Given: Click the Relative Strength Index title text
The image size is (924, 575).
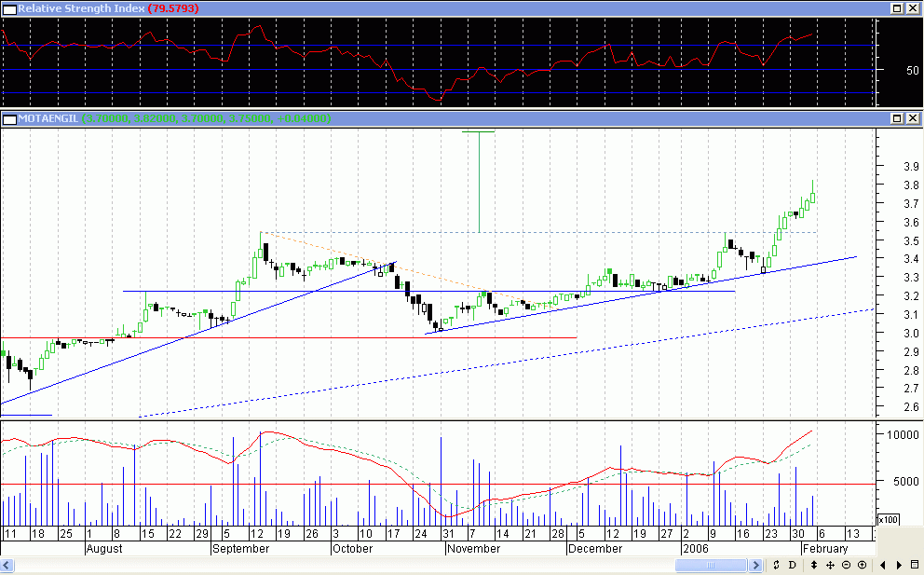Looking at the screenshot, I should pos(81,8).
